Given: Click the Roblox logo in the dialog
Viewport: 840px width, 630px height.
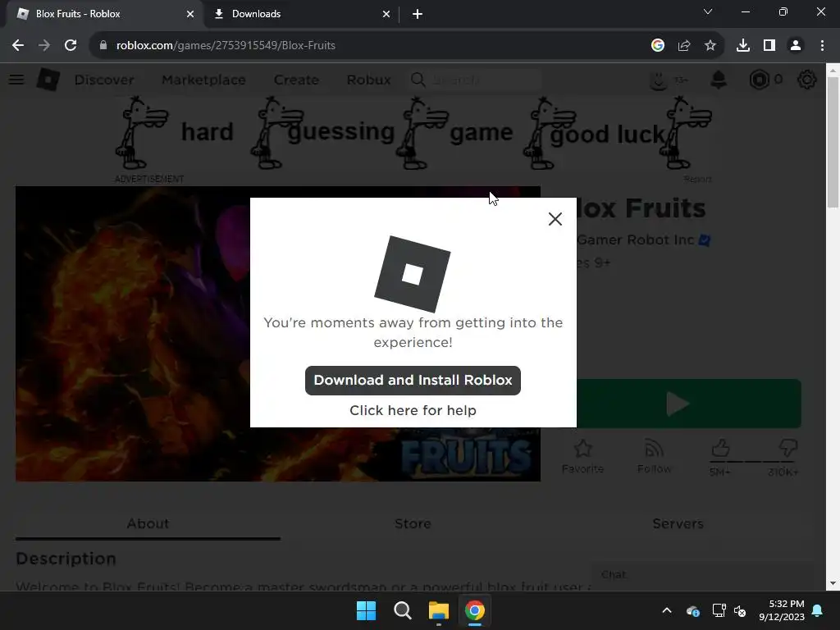Looking at the screenshot, I should [412, 274].
